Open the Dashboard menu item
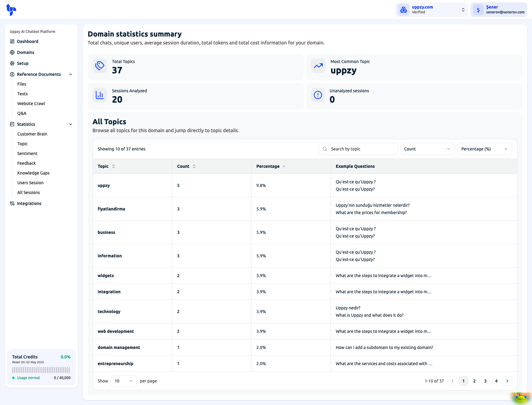This screenshot has height=405, width=532. (x=41, y=41)
